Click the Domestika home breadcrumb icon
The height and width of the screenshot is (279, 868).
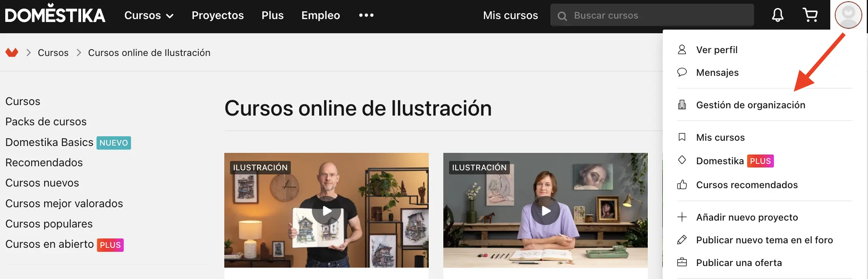[12, 53]
